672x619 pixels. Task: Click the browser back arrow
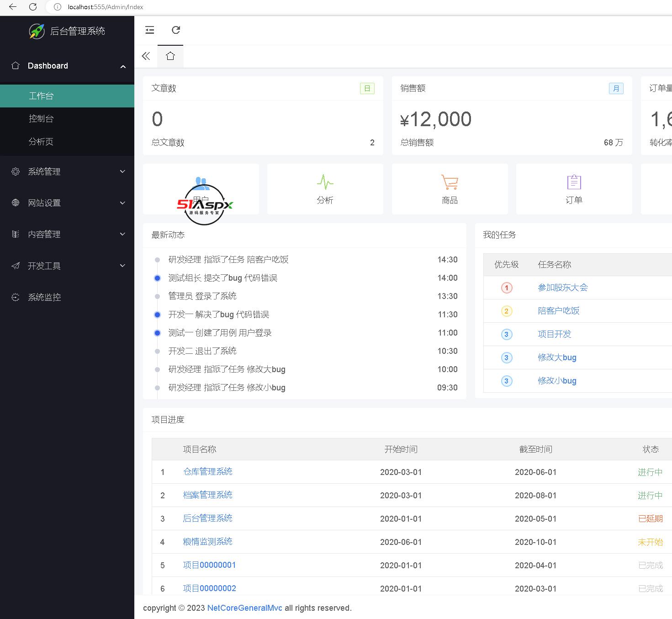pos(13,7)
